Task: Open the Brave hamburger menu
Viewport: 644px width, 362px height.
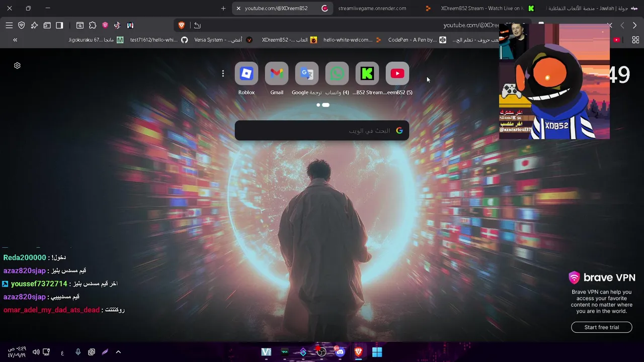Action: (9, 25)
